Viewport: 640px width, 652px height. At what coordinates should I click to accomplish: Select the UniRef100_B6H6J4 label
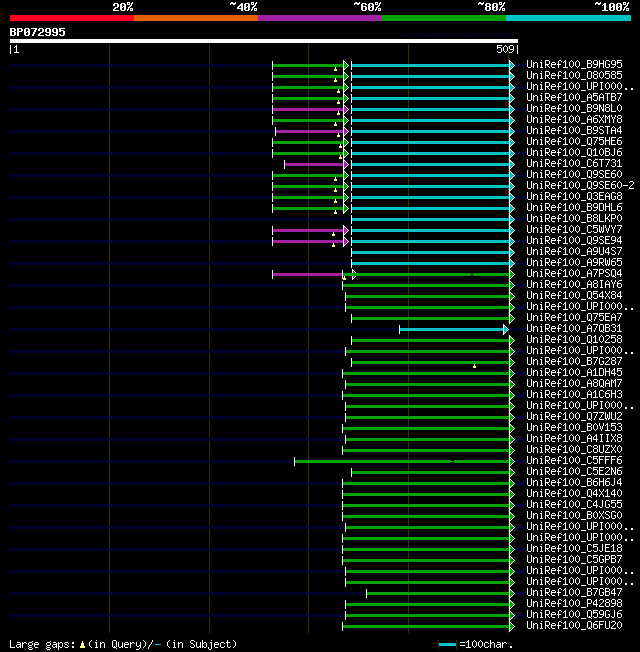[574, 482]
